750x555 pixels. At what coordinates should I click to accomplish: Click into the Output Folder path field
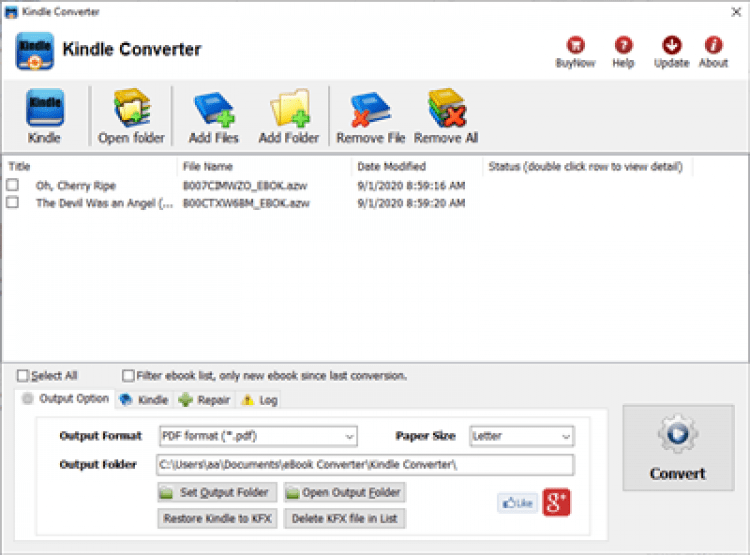365,465
